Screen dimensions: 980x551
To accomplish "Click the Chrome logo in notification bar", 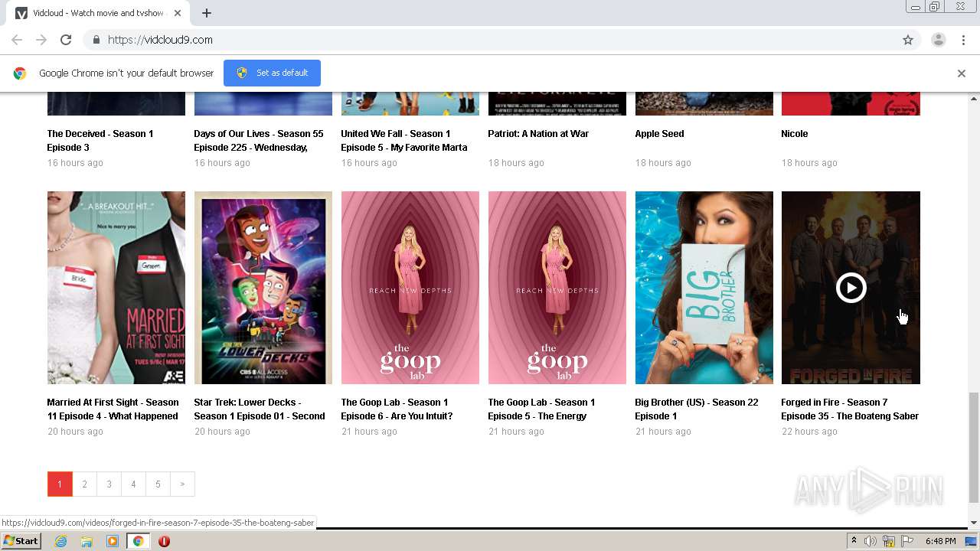I will [x=20, y=73].
